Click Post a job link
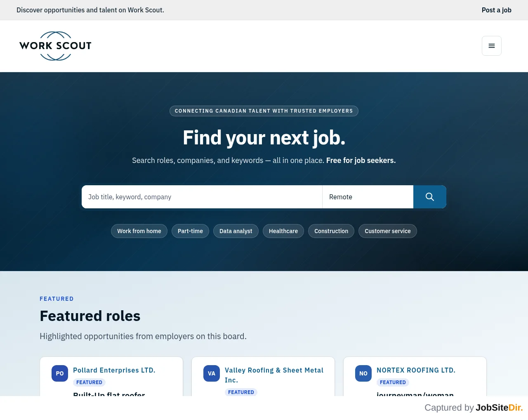The image size is (528, 420). tap(497, 10)
